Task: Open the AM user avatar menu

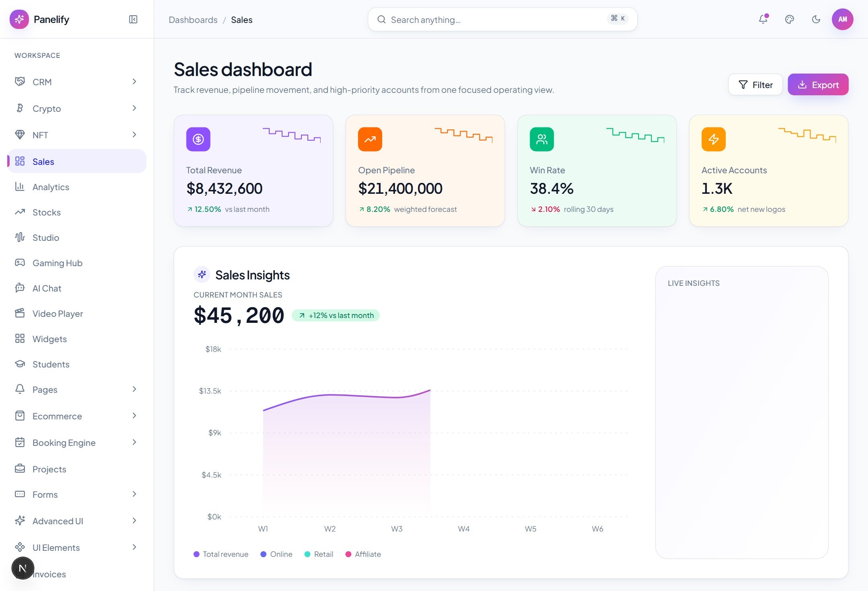Action: coord(843,19)
